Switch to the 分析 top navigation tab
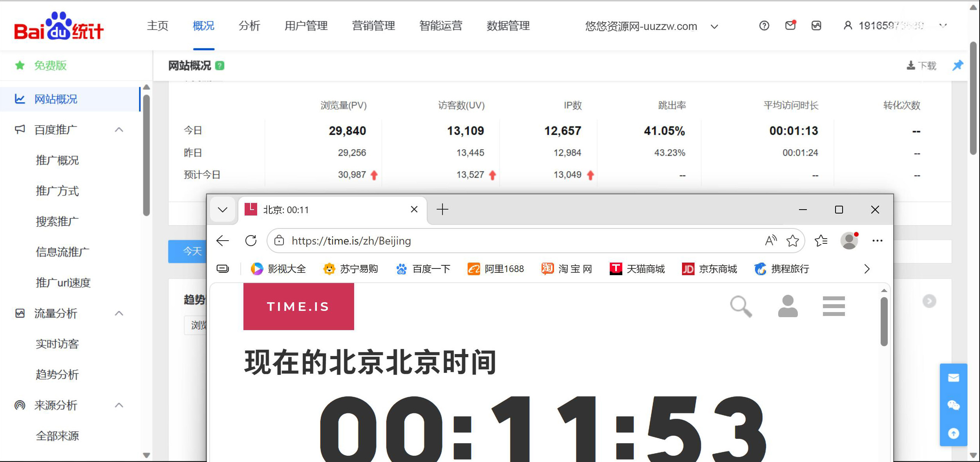This screenshot has width=980, height=462. [249, 26]
